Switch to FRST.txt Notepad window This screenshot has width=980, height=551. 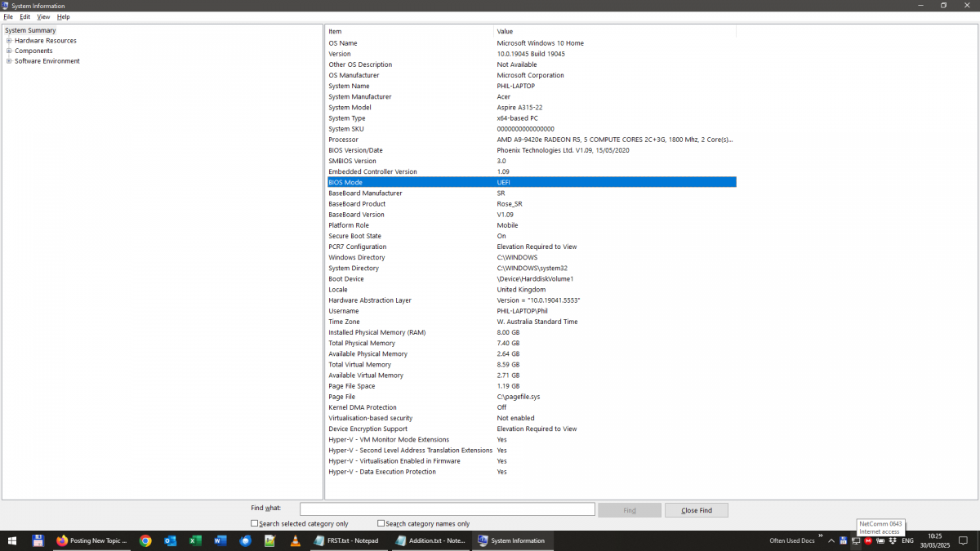(347, 540)
